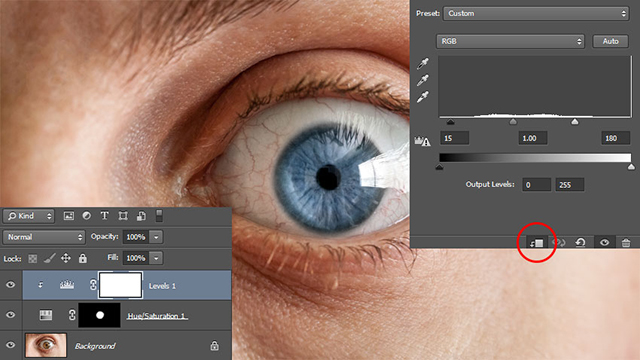Select the white point eyedropper

423,97
